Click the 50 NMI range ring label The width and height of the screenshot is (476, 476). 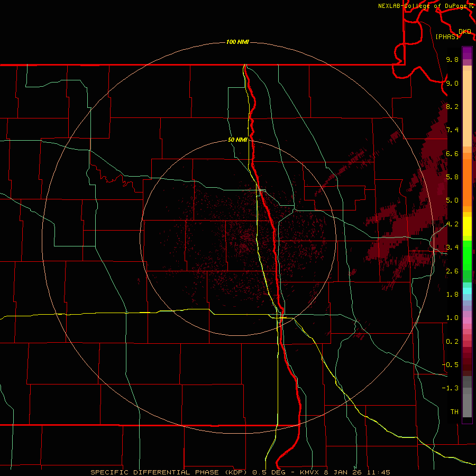coord(237,140)
